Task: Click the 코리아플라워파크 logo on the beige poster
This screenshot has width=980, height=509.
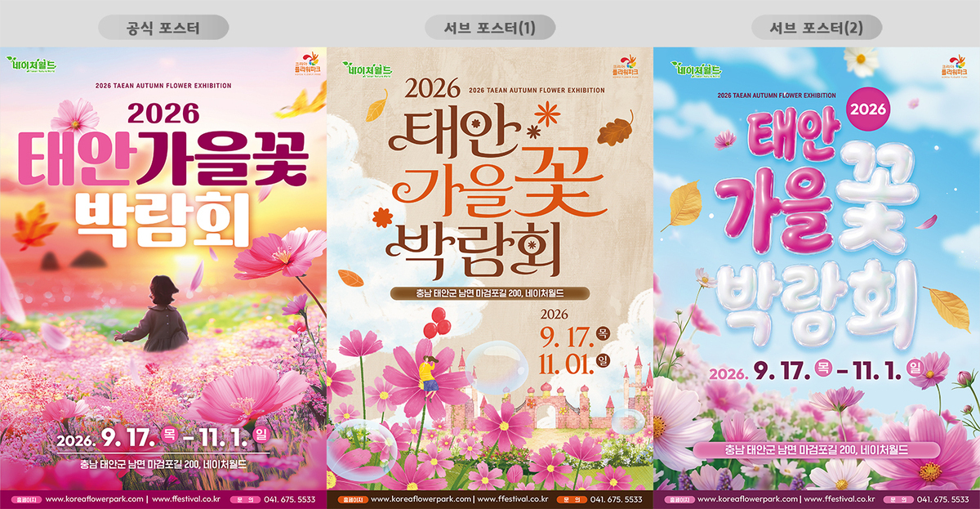Action: tap(624, 67)
